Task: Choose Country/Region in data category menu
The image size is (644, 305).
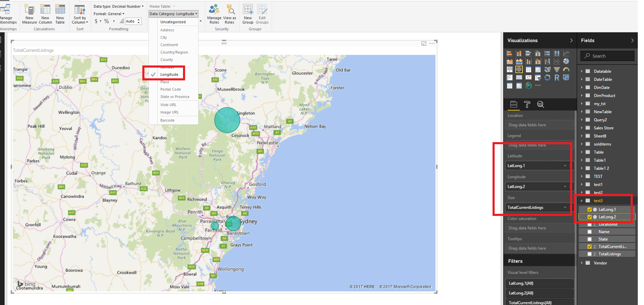Action: (x=174, y=52)
